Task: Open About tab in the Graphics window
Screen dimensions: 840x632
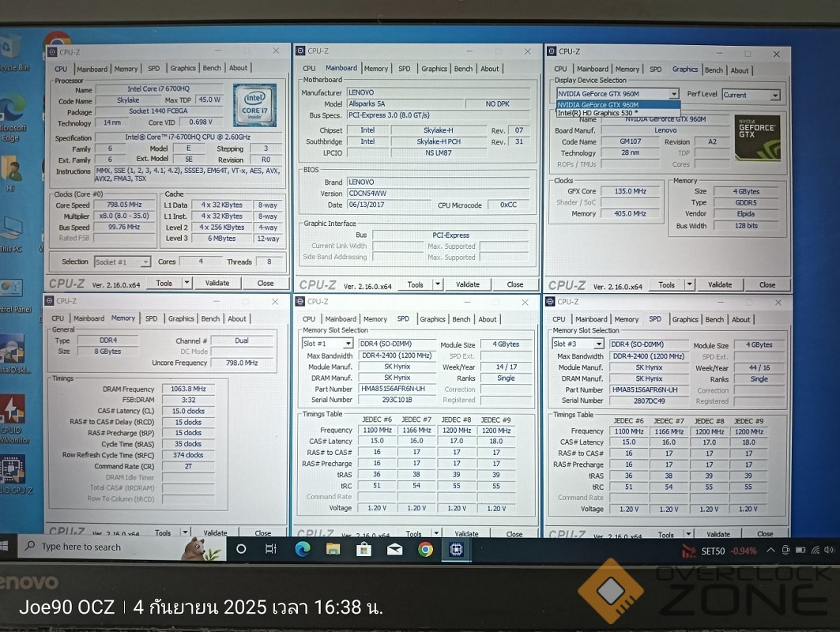Action: [x=740, y=70]
